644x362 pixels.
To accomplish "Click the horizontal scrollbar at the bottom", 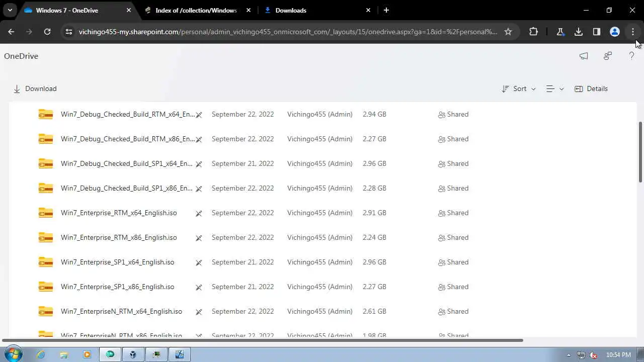I will coord(263,340).
